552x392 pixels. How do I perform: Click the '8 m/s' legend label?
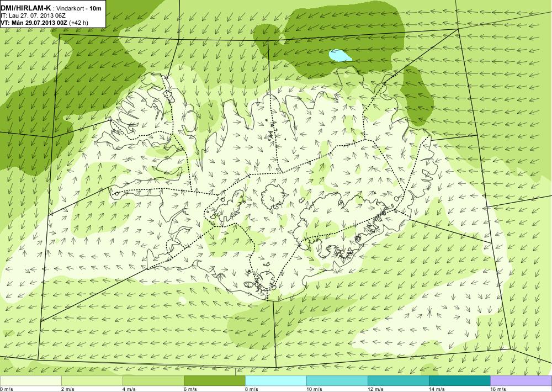coord(252,389)
